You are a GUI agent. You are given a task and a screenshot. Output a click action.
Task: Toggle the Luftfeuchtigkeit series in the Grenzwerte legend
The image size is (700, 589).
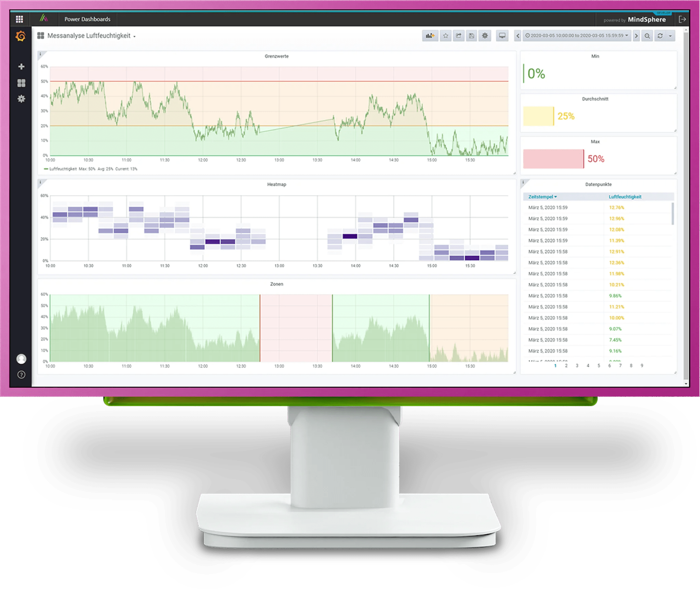tap(64, 168)
